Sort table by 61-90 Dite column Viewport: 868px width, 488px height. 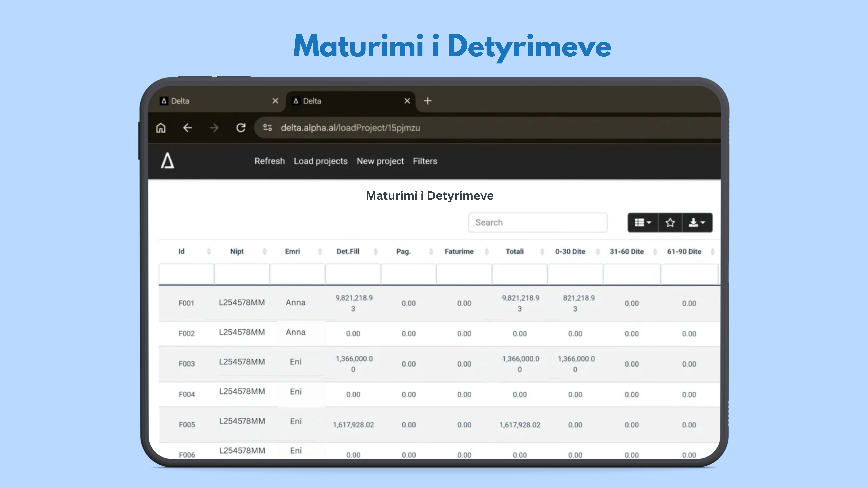tap(713, 252)
